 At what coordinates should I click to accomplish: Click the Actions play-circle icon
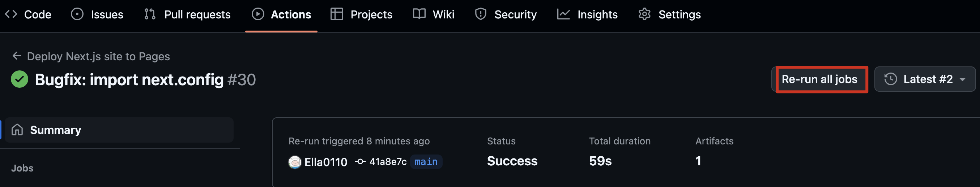[258, 14]
